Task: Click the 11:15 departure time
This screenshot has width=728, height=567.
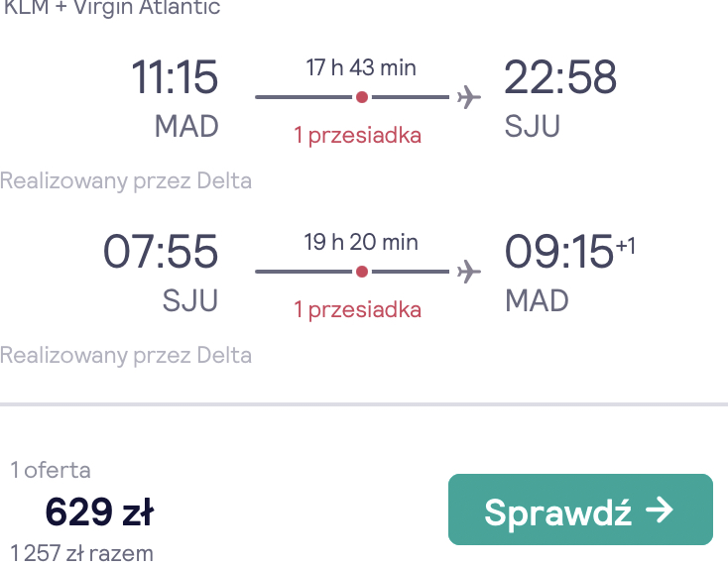Action: click(175, 77)
